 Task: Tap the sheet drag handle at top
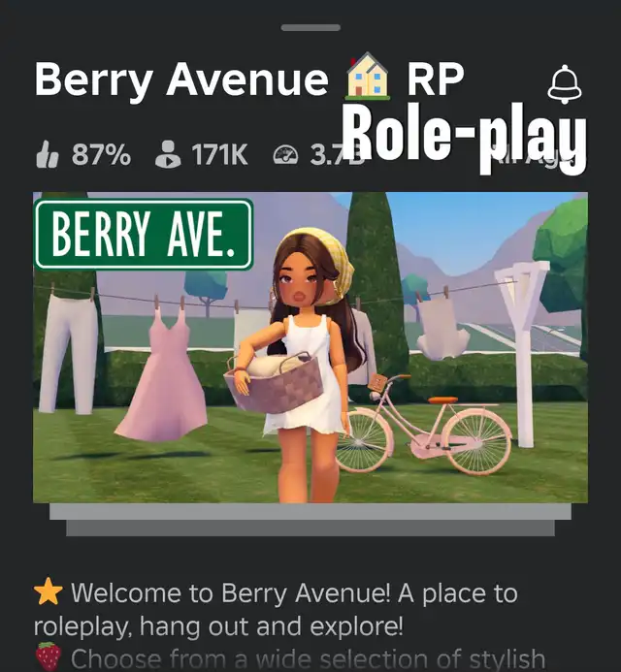(310, 27)
